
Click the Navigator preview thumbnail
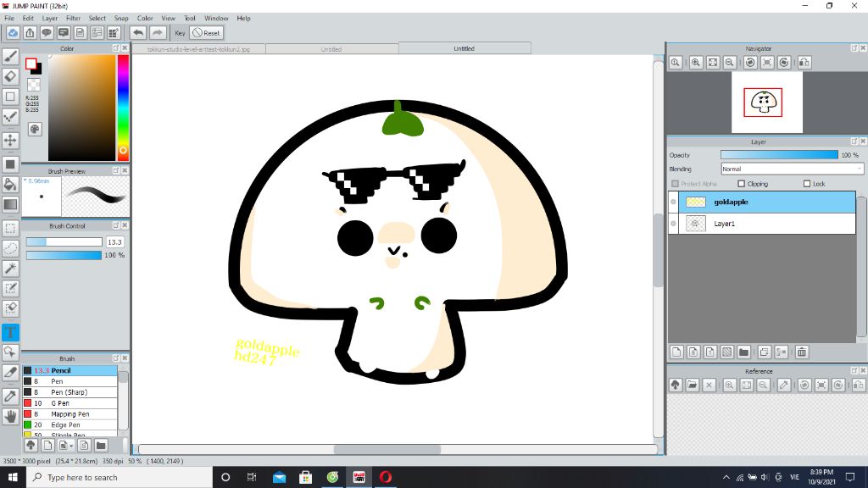766,103
